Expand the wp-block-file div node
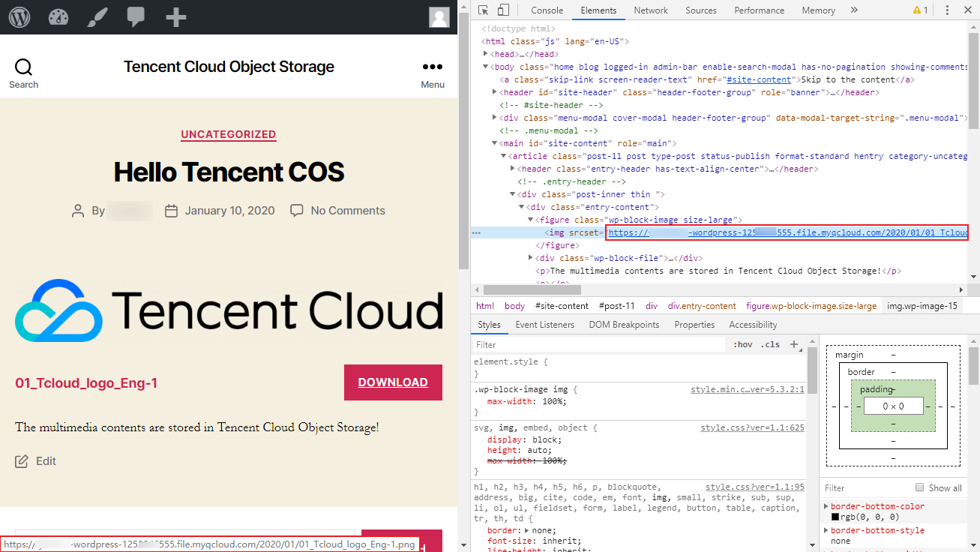The image size is (980, 552). pos(531,258)
